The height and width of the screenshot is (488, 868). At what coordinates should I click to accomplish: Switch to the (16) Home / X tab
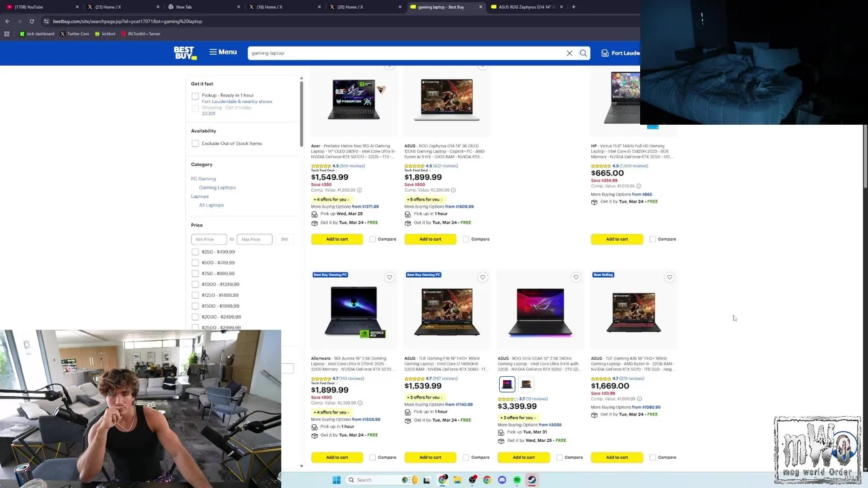coord(283,7)
